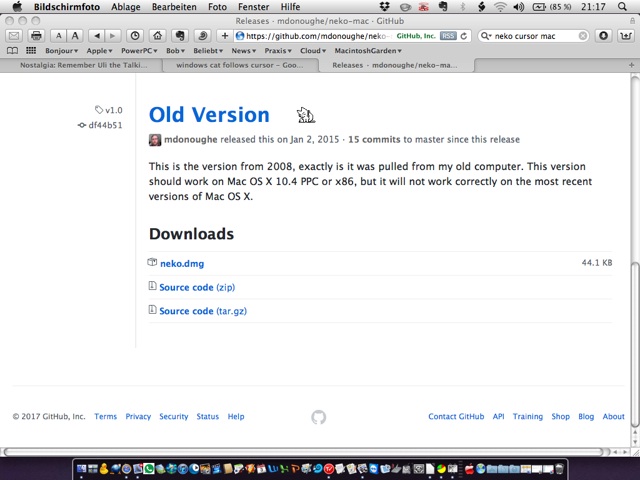This screenshot has height=480, width=640.
Task: Click the Wi-Fi status icon
Action: click(500, 7)
